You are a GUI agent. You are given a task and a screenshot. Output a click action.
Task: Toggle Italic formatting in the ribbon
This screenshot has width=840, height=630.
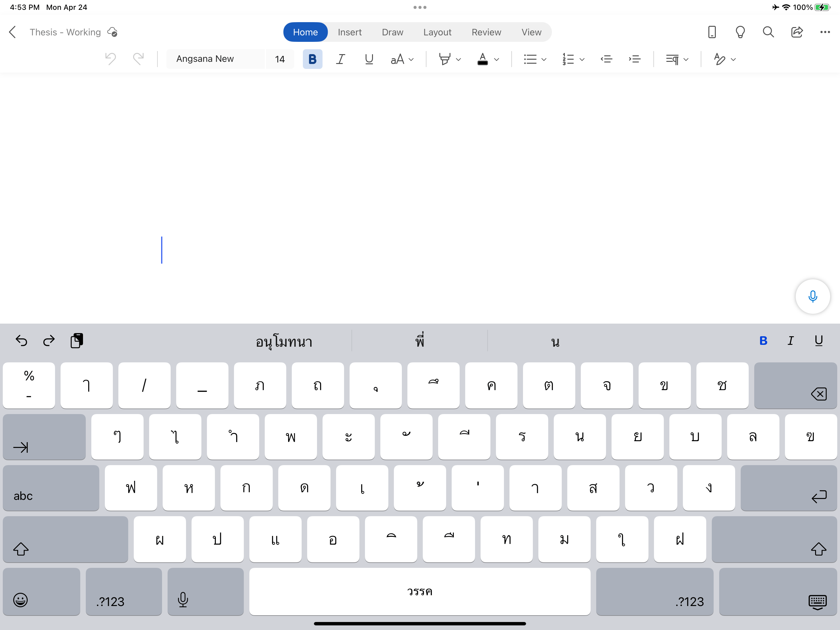pos(340,59)
